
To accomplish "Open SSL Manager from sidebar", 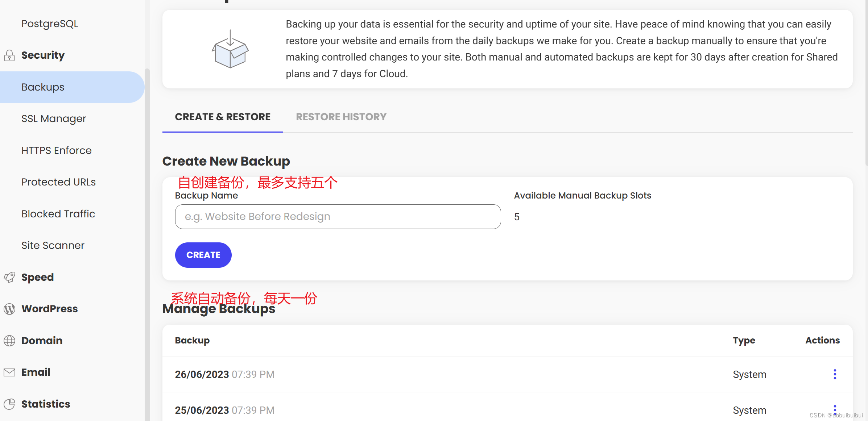I will coord(54,118).
